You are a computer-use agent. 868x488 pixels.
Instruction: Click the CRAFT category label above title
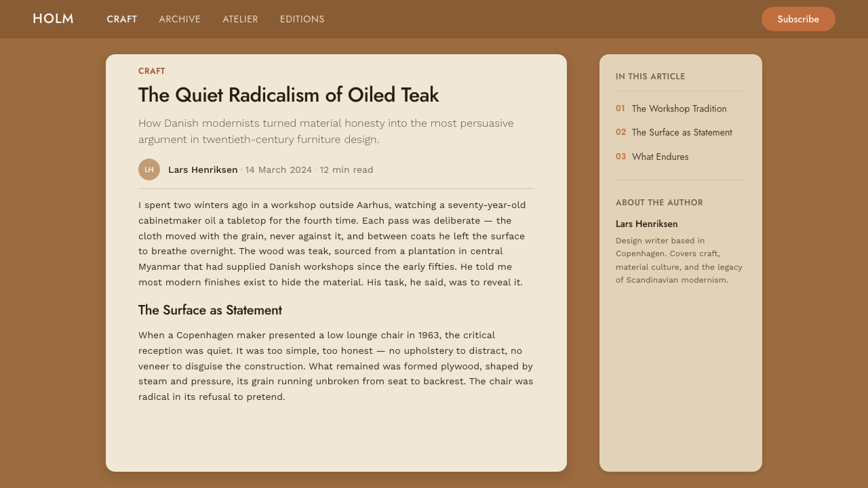(x=152, y=71)
